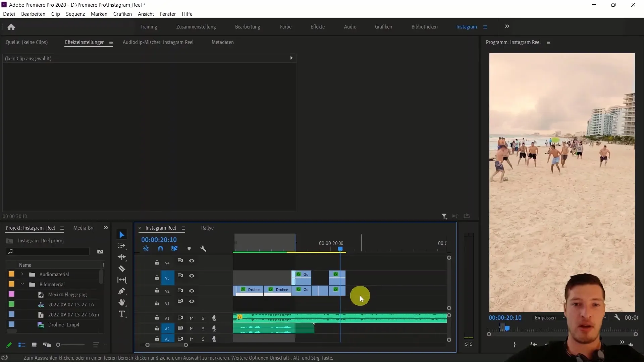Click Program monitor playhead scrubber
The image size is (644, 362).
(x=507, y=328)
